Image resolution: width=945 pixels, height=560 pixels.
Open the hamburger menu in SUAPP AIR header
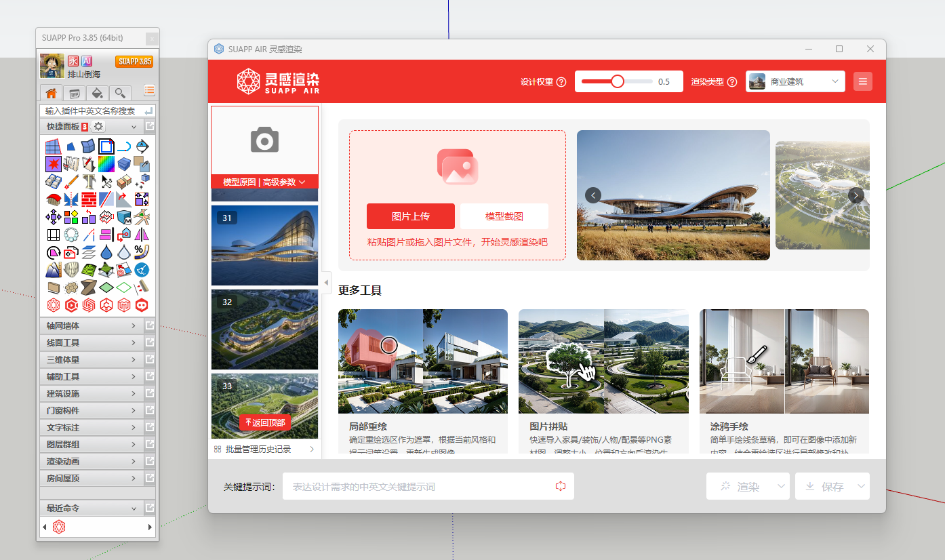[x=863, y=81]
